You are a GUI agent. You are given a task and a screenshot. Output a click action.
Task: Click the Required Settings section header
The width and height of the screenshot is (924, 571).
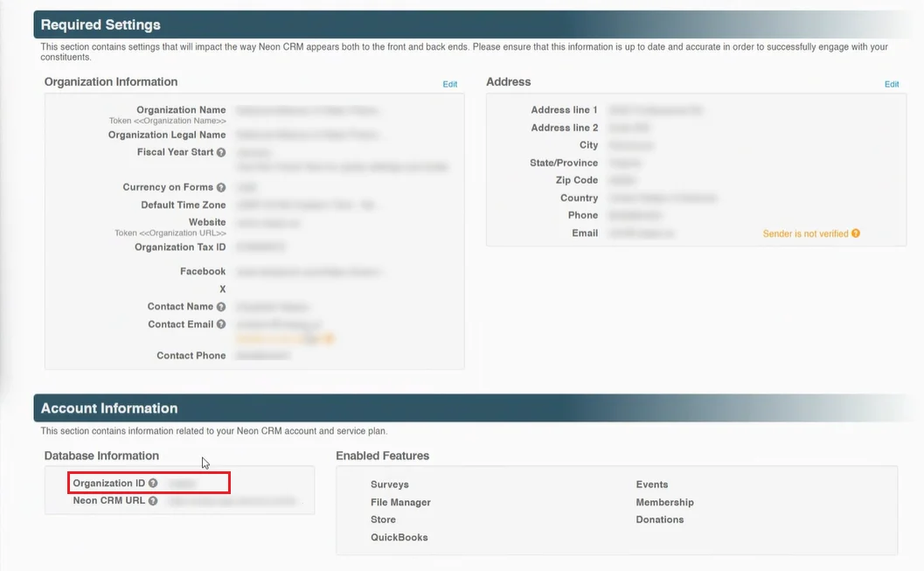coord(101,24)
